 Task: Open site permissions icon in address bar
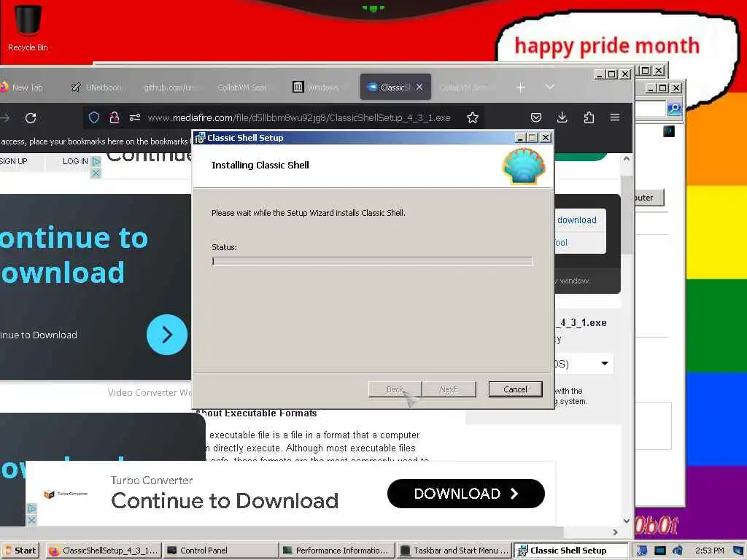(x=135, y=117)
